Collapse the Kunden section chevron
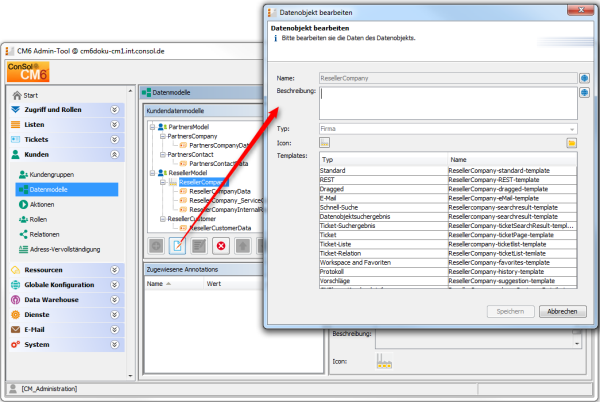Viewport: 600px width, 402px height. click(114, 155)
